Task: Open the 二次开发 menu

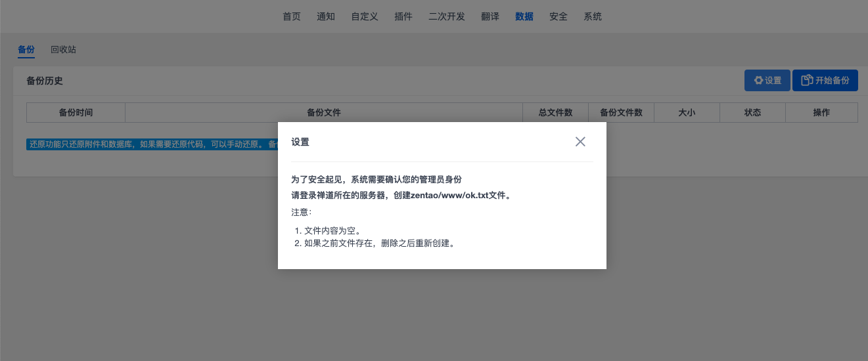Action: (447, 16)
